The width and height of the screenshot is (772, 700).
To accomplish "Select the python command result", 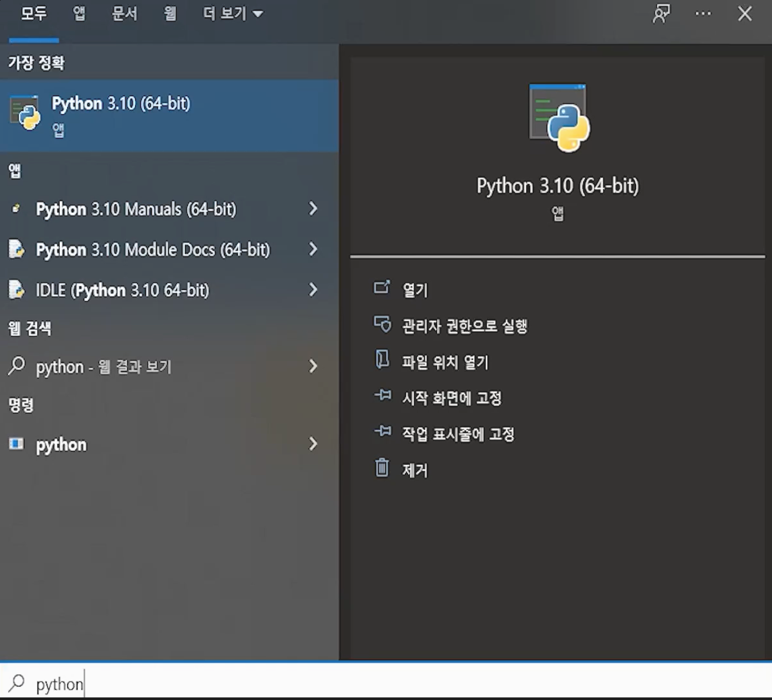I will [x=169, y=444].
